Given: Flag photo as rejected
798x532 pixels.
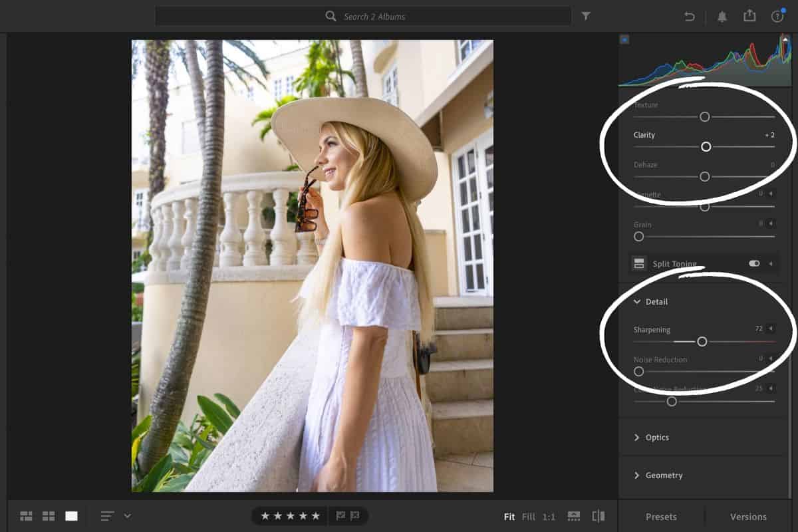Looking at the screenshot, I should tap(355, 515).
